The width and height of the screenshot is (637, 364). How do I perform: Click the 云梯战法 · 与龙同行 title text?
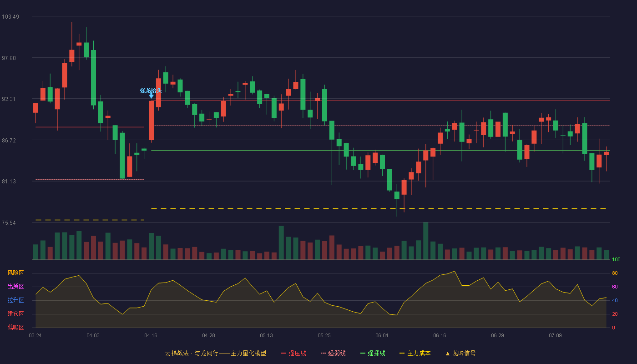[x=191, y=353]
